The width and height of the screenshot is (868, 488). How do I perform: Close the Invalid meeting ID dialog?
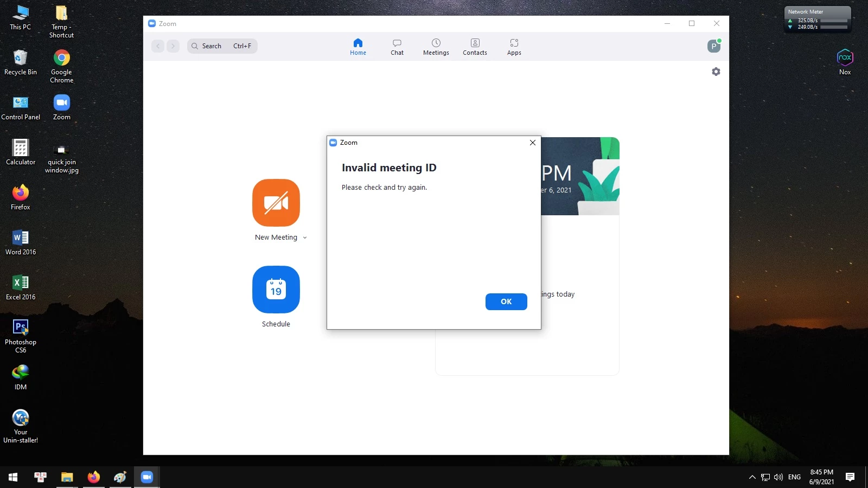click(533, 143)
